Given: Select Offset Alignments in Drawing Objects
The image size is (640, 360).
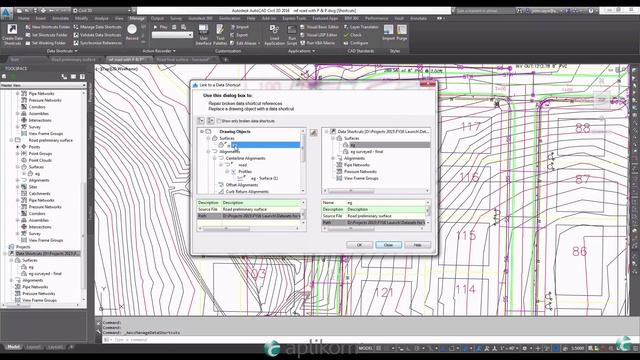Looking at the screenshot, I should tap(242, 185).
